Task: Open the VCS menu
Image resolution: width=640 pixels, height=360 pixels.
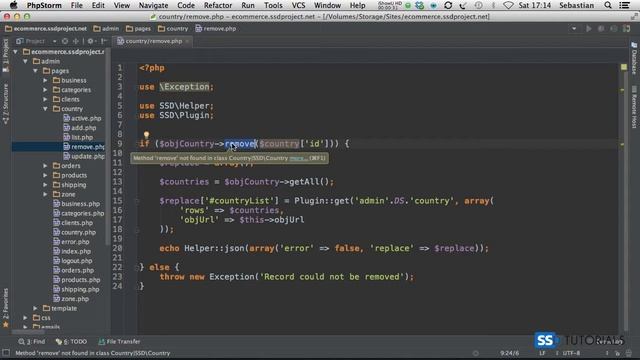Action: click(x=298, y=5)
